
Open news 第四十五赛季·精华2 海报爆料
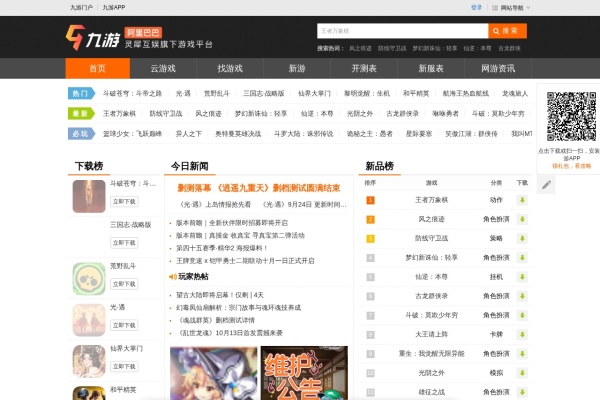coord(222,248)
